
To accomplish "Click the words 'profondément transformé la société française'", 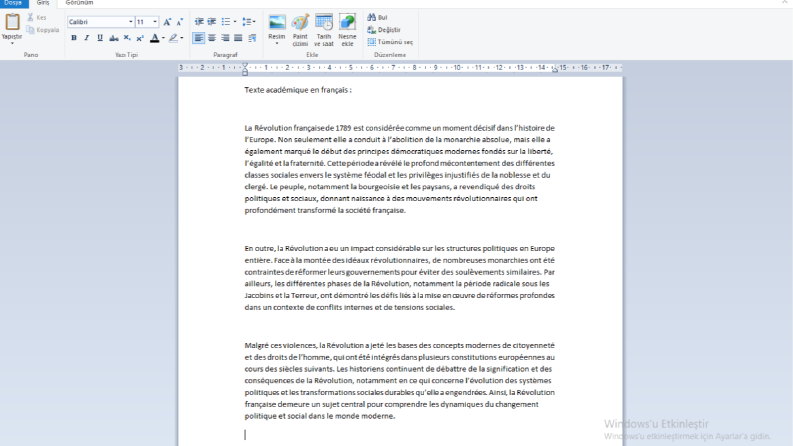I will [x=324, y=210].
